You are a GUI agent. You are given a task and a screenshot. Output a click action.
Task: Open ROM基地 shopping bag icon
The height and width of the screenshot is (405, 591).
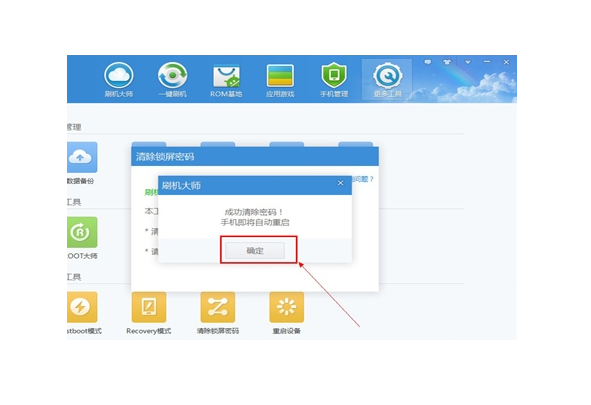coord(226,80)
